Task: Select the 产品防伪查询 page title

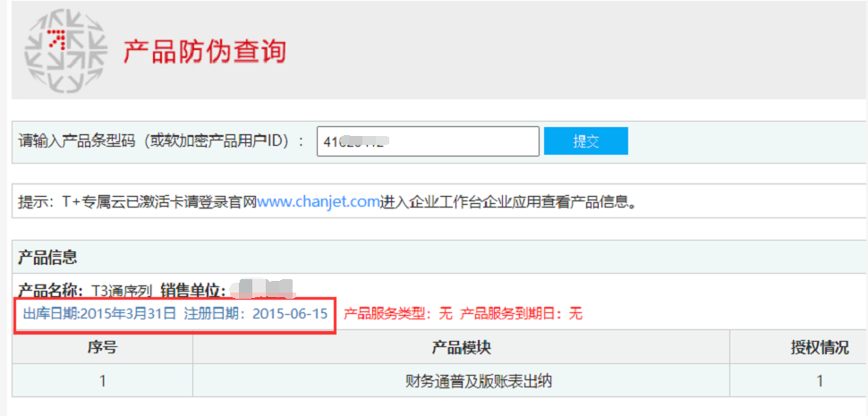Action: [204, 52]
